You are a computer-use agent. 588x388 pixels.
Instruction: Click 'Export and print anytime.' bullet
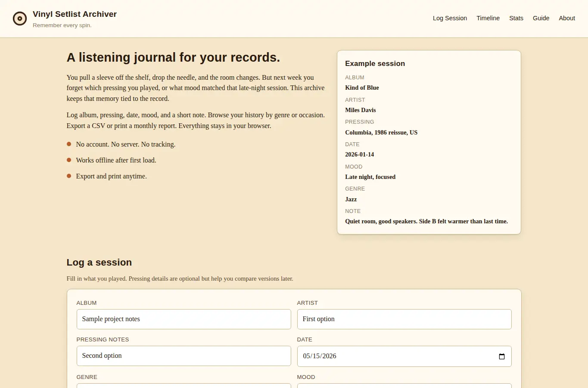(x=112, y=176)
